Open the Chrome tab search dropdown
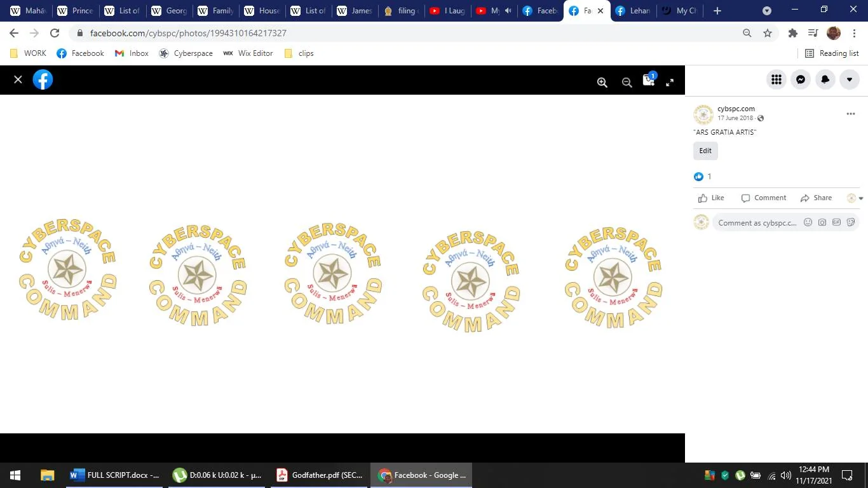 [x=767, y=11]
